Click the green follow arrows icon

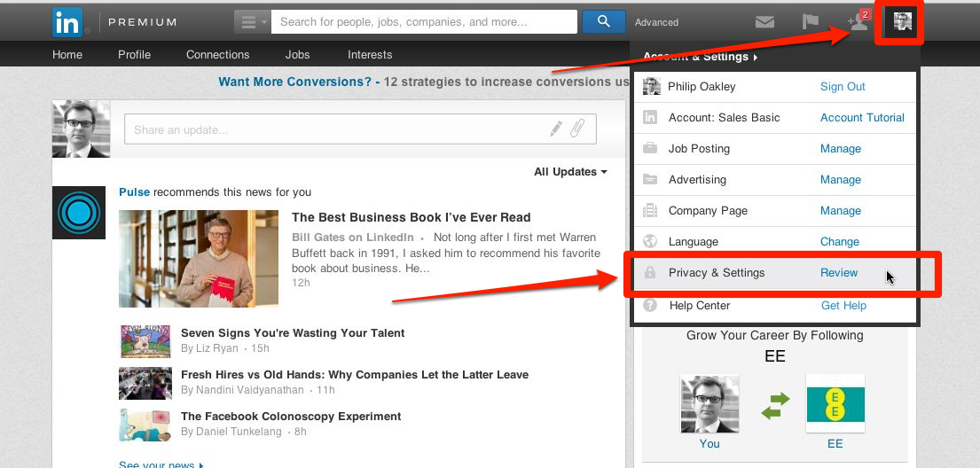(775, 406)
